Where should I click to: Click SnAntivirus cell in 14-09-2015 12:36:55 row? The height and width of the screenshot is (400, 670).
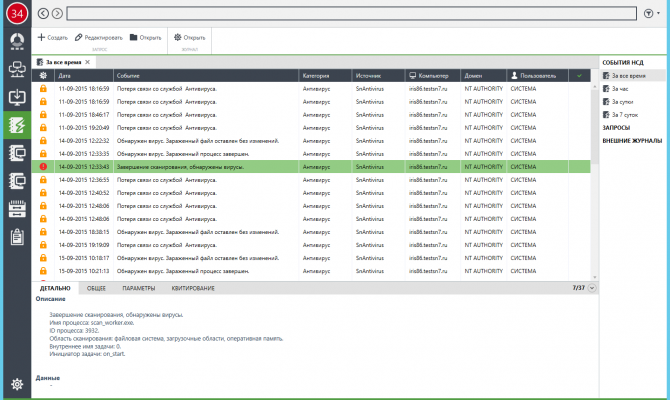(370, 179)
